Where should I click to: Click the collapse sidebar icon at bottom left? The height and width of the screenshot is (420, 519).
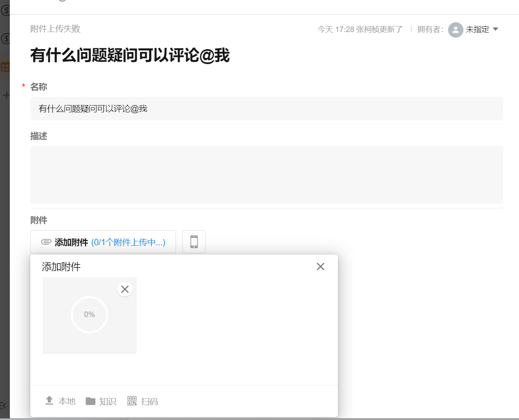click(x=3, y=405)
